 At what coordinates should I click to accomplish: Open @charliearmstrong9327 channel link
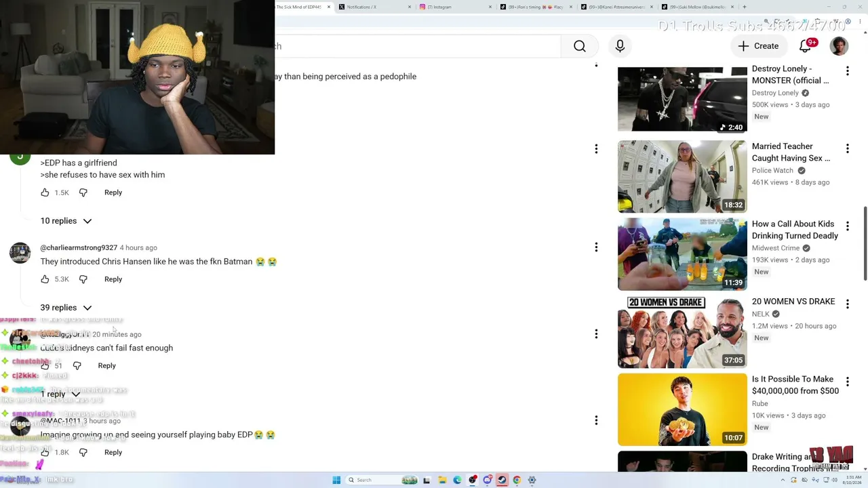[x=79, y=248]
